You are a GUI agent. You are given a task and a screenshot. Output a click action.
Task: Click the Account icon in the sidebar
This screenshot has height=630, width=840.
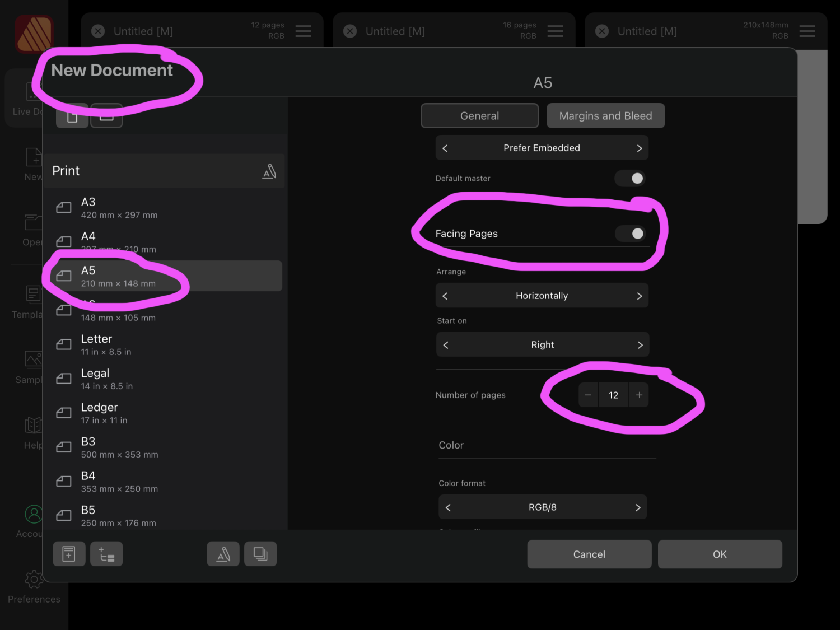(x=34, y=514)
